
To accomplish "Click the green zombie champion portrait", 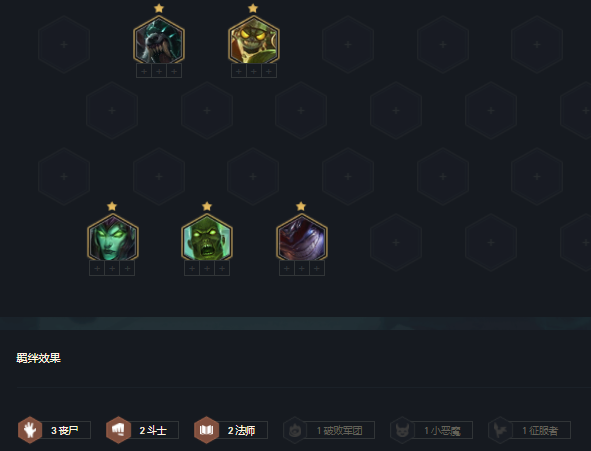I will 207,239.
